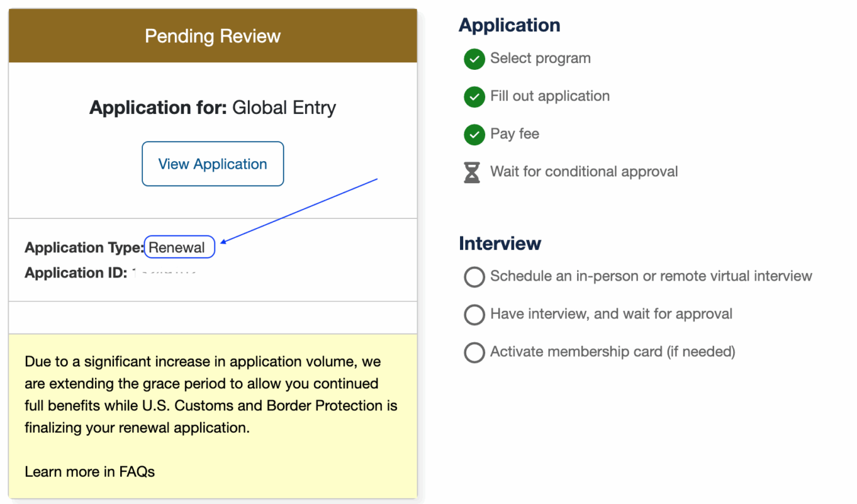Click the Pending Review header banner

[x=213, y=36]
